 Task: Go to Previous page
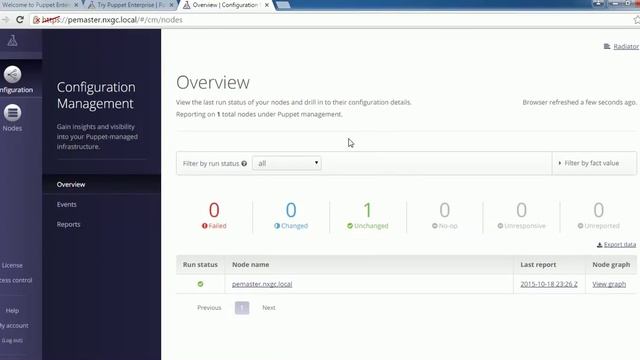point(209,308)
